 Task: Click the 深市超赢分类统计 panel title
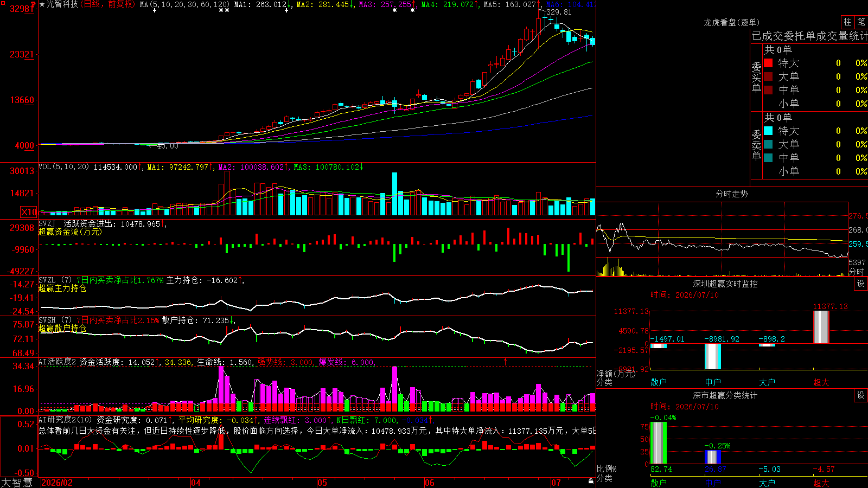tap(725, 395)
